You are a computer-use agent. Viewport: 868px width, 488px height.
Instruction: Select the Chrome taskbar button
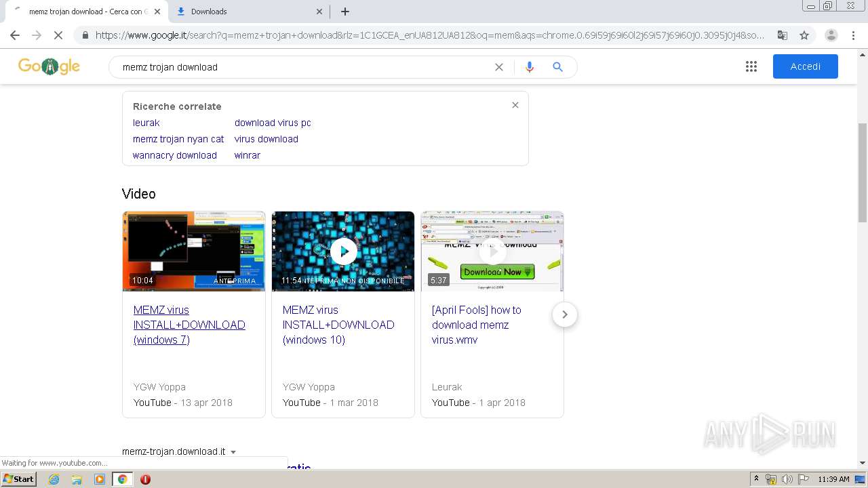click(x=122, y=479)
